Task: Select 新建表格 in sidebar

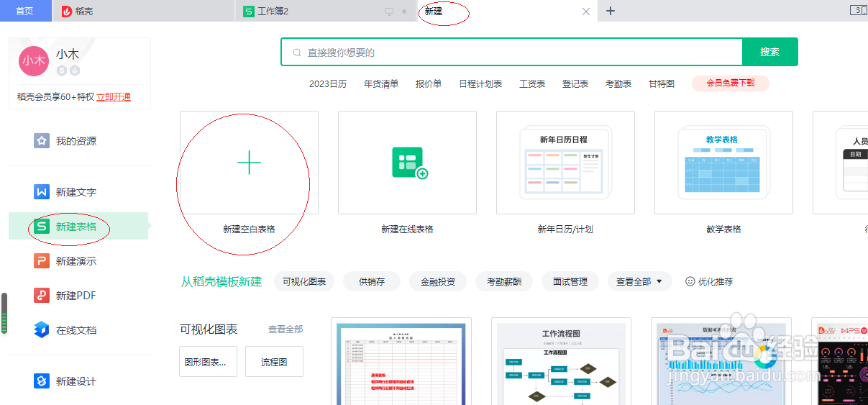Action: pyautogui.click(x=79, y=227)
